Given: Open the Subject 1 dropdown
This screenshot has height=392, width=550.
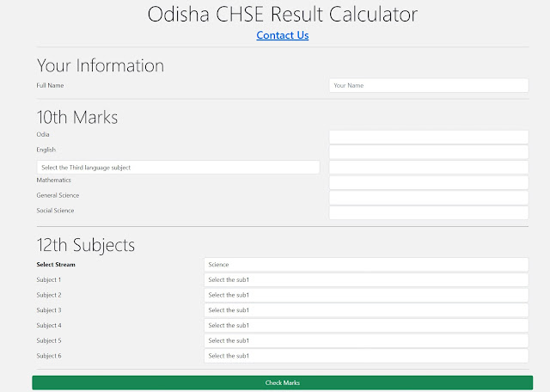Looking at the screenshot, I should click(366, 279).
